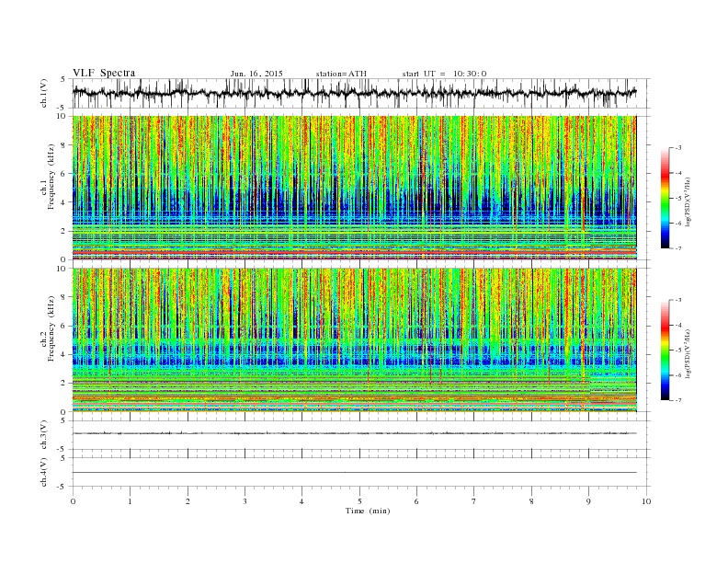Click time-axis tick label "1" at bottom

[130, 501]
